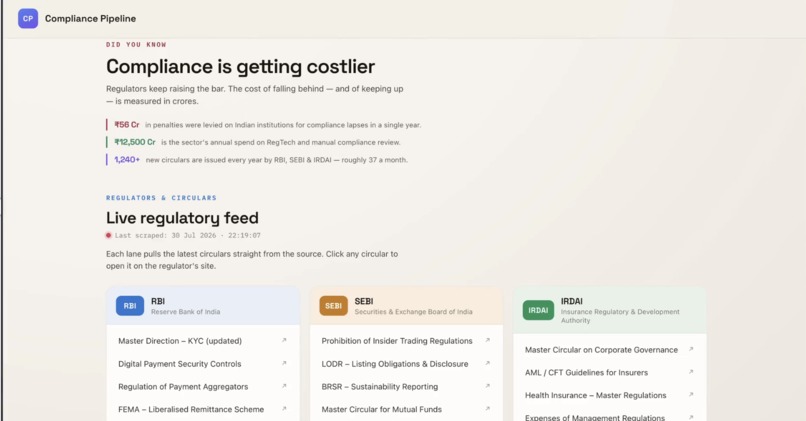
Task: Click the external-link arrow beside Master Direction – KYC
Action: tap(284, 340)
